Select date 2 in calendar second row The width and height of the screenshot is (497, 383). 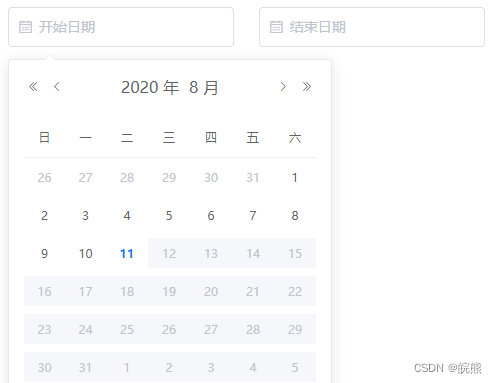(x=44, y=216)
